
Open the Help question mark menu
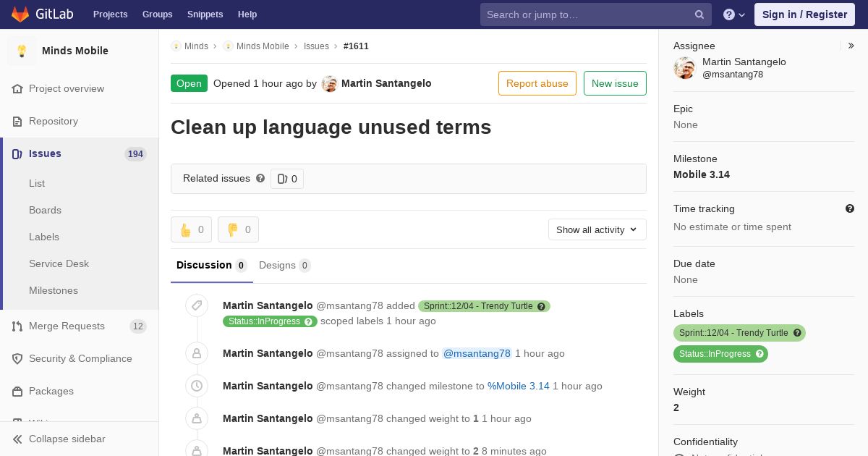734,14
